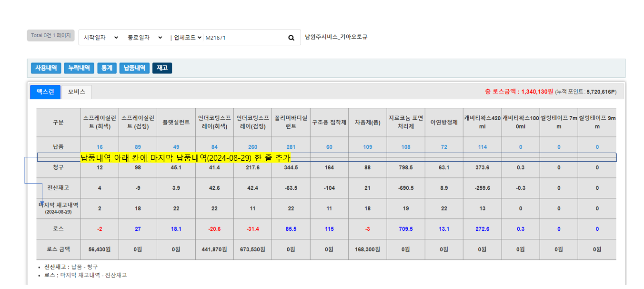
Task: Switch to the 납품내역 delivery page
Action: (x=134, y=68)
